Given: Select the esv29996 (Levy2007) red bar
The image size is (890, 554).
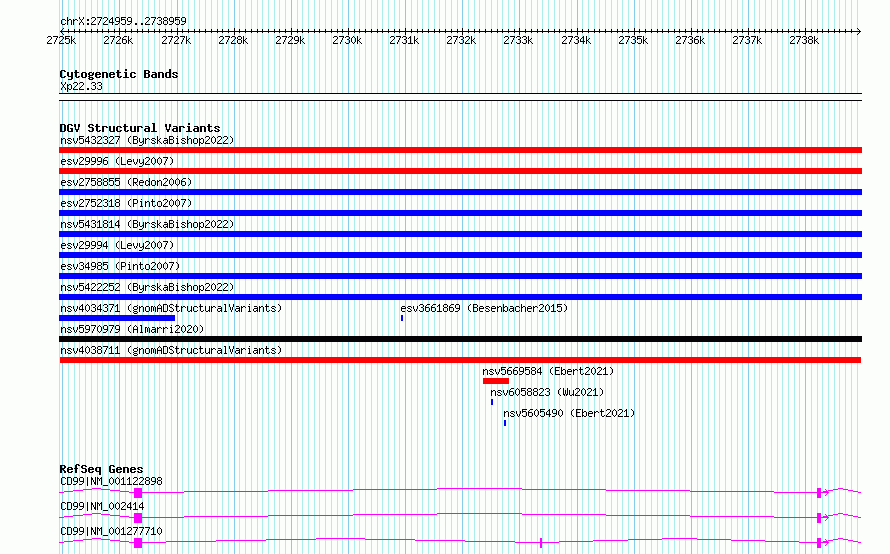Looking at the screenshot, I should click(460, 171).
